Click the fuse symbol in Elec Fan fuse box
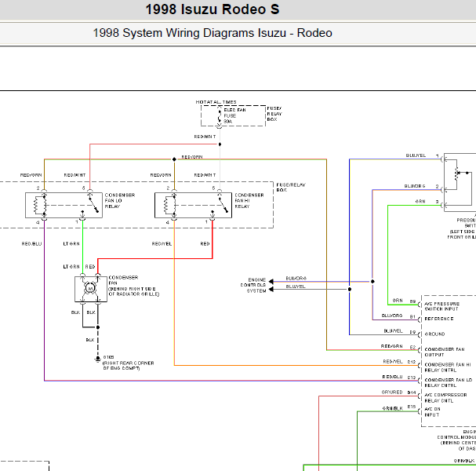The height and width of the screenshot is (471, 476). pyautogui.click(x=220, y=115)
